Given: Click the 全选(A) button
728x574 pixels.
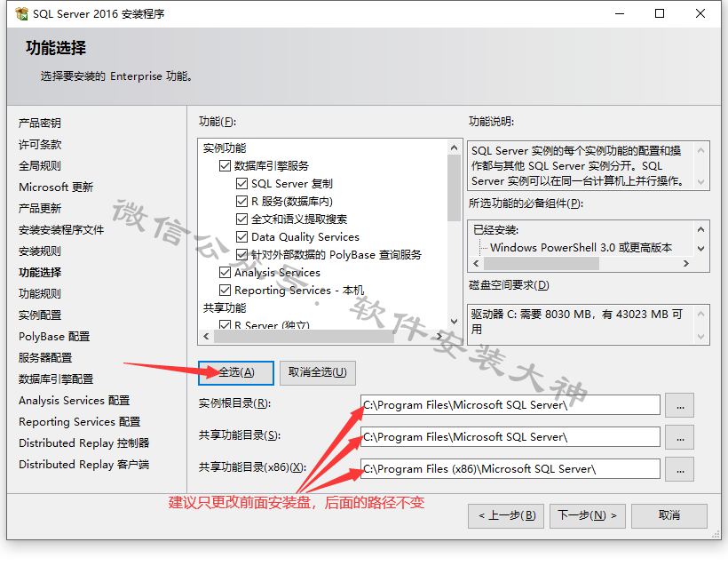Looking at the screenshot, I should pos(236,373).
